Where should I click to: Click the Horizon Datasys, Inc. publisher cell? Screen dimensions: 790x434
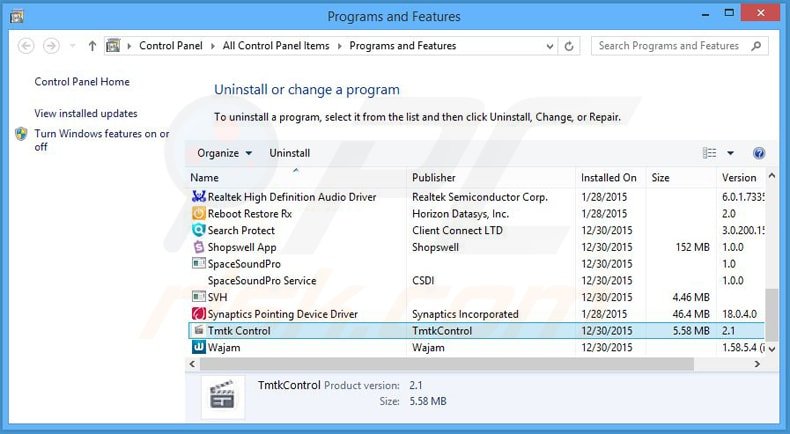460,214
